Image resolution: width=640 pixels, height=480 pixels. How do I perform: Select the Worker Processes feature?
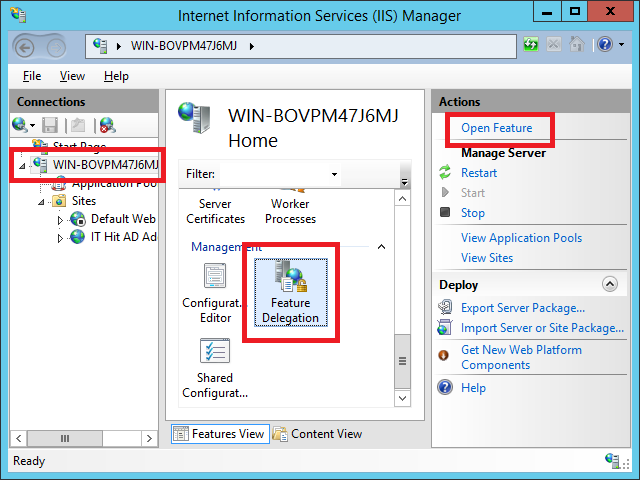(290, 211)
